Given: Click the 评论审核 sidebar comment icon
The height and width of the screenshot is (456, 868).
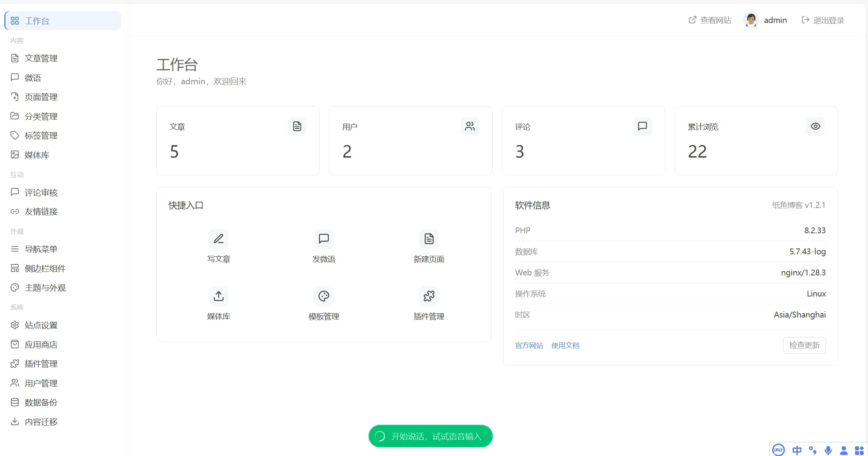Looking at the screenshot, I should pyautogui.click(x=15, y=192).
